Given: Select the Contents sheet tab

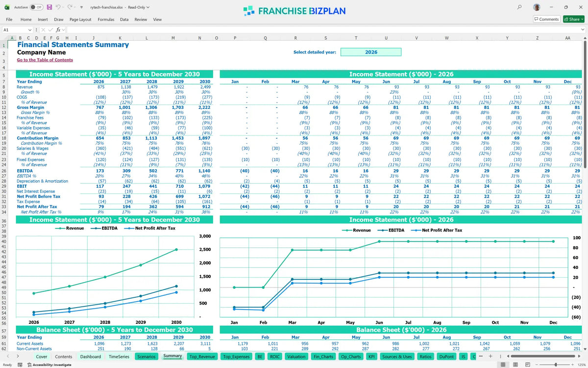Looking at the screenshot, I should tap(64, 357).
